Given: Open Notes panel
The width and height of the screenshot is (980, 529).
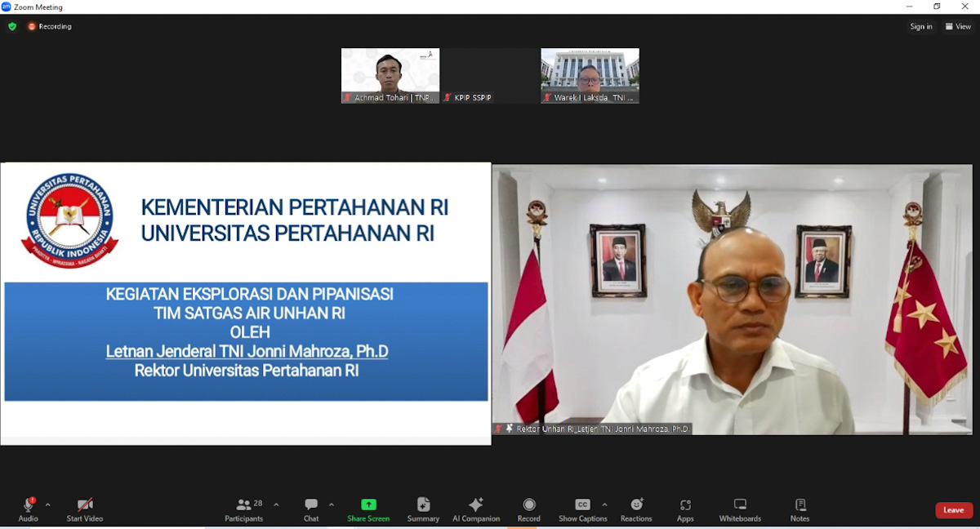Looking at the screenshot, I should [800, 509].
